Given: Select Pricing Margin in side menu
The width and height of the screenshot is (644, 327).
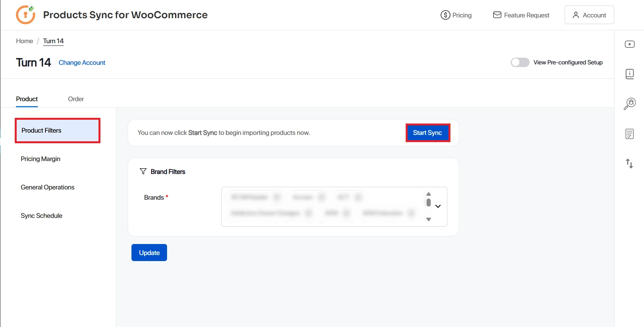Looking at the screenshot, I should (41, 159).
